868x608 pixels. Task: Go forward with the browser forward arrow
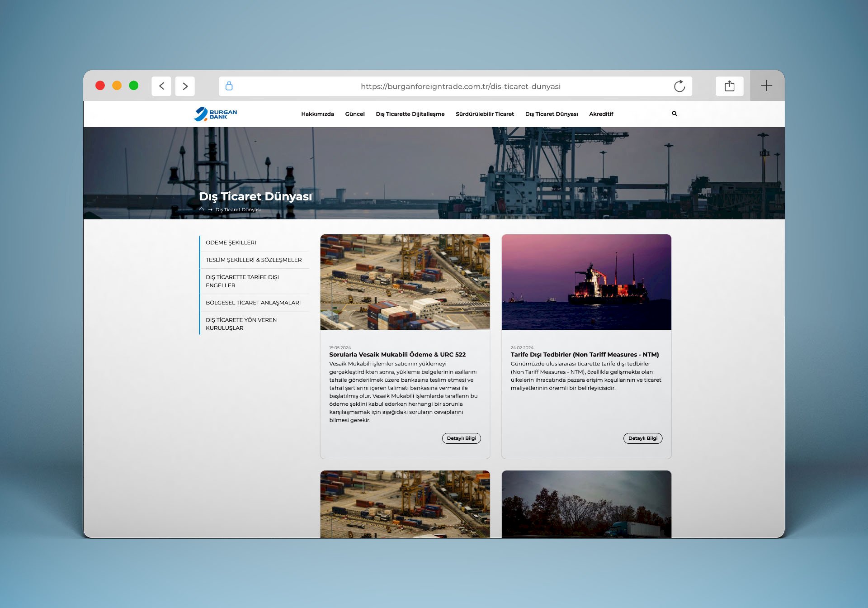point(185,86)
